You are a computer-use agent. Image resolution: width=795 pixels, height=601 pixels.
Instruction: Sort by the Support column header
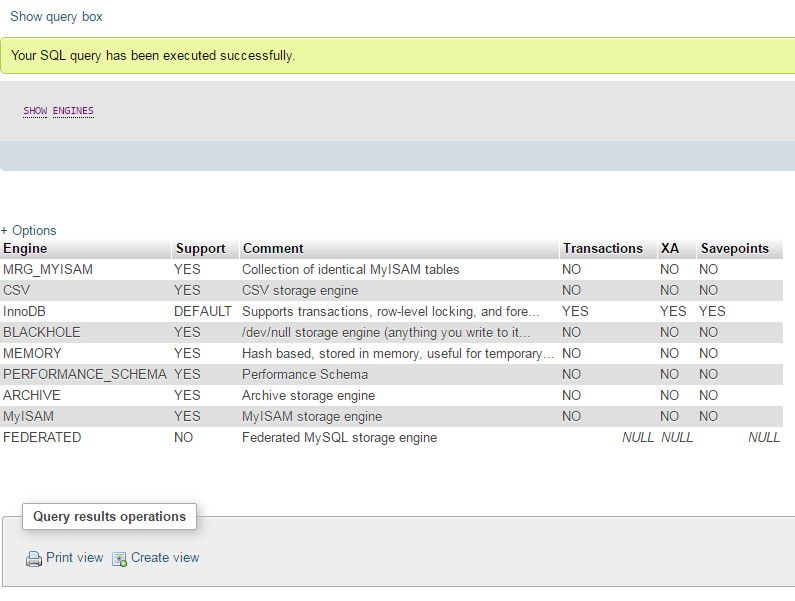coord(201,249)
